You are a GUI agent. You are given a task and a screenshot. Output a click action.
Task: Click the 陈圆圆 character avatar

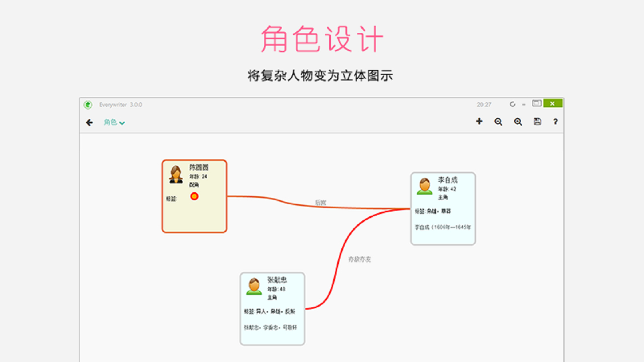tap(177, 173)
